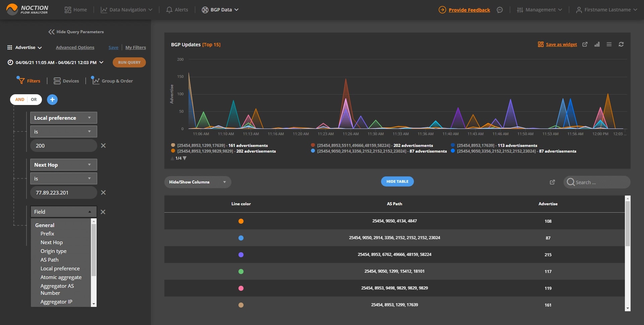The width and height of the screenshot is (644, 325).
Task: Open the Group & Order icon
Action: (95, 80)
